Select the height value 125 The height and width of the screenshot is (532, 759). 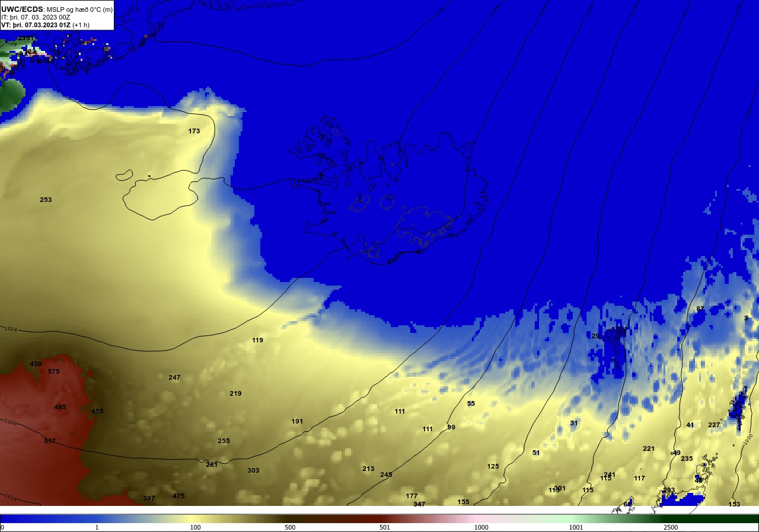tap(493, 466)
